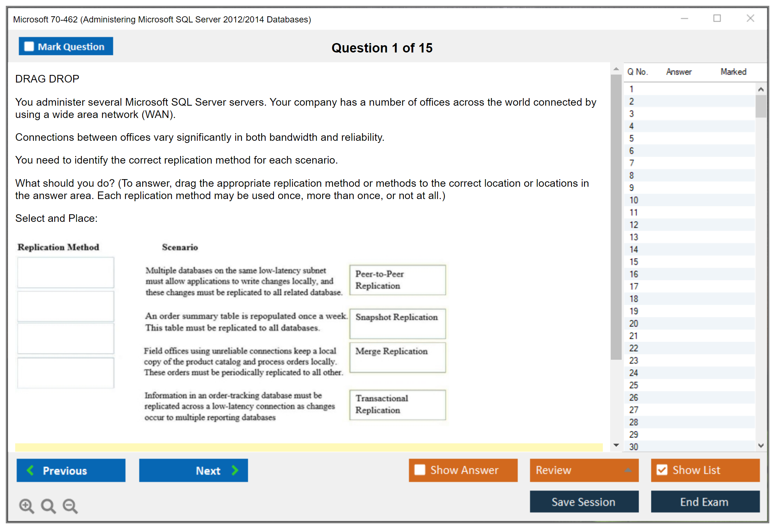Click the Save Session button
This screenshot has width=778, height=532.
(x=584, y=502)
